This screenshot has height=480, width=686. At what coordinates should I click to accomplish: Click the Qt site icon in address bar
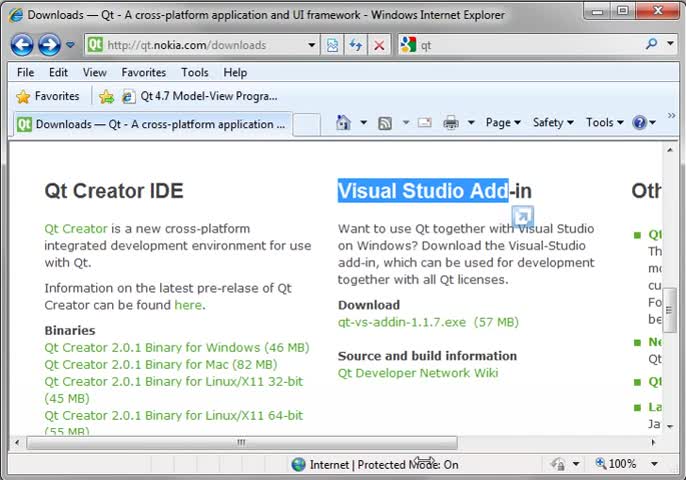click(95, 45)
